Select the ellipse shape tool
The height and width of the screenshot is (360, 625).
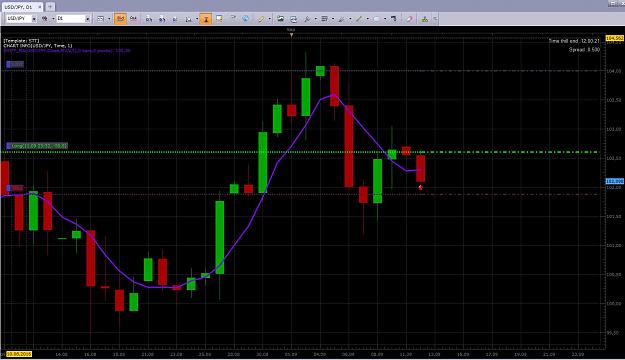tap(376, 19)
